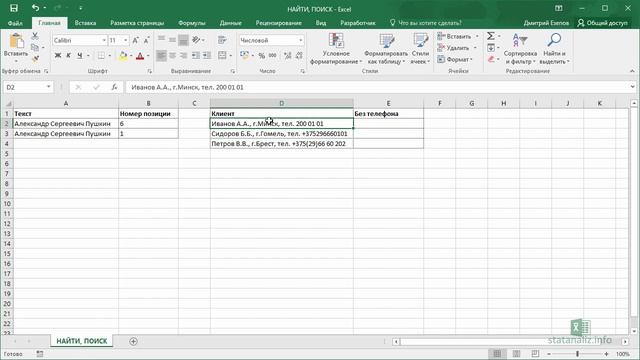Click the Clear eraser icon

(491, 60)
